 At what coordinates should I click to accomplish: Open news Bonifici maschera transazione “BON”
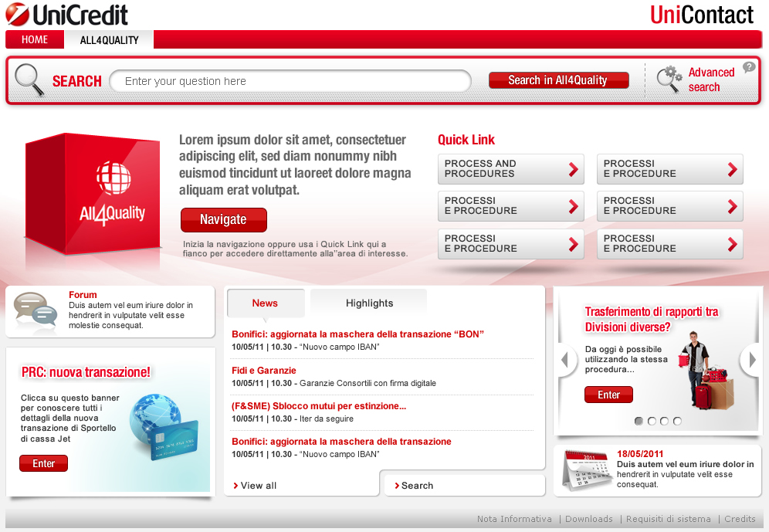pos(357,334)
